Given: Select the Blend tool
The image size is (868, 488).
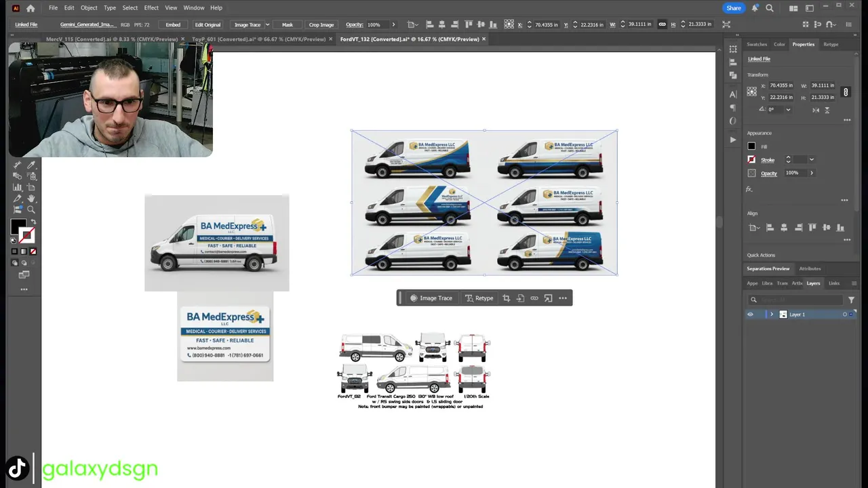Looking at the screenshot, I should pos(17,176).
